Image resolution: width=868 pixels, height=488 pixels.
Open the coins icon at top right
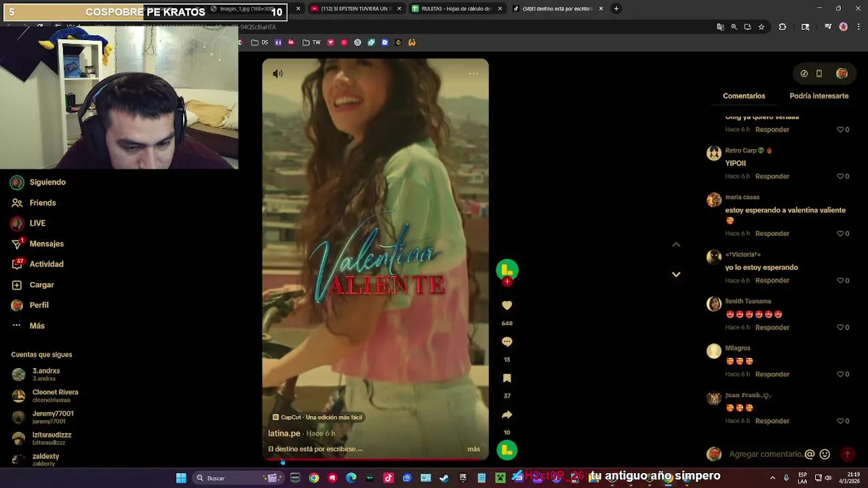pos(804,73)
